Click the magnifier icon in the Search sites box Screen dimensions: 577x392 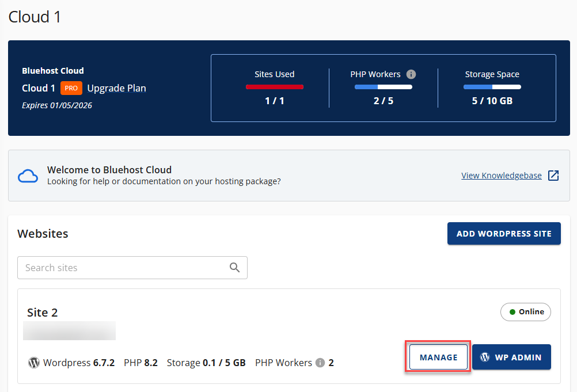tap(234, 267)
